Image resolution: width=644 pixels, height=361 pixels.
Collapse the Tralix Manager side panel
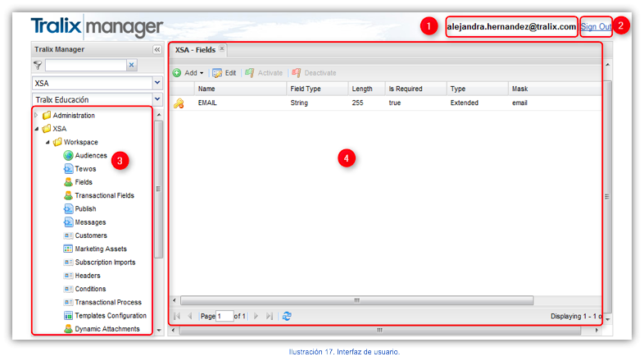(157, 49)
